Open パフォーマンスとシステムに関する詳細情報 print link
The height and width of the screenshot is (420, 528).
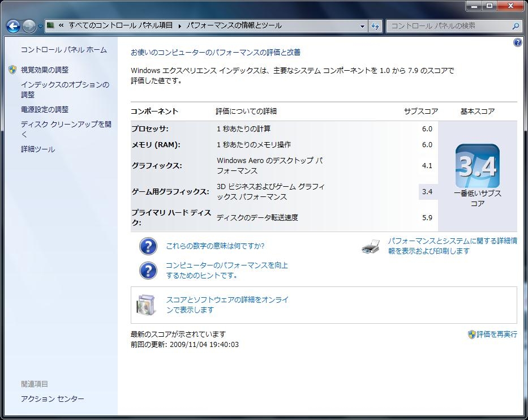click(453, 246)
